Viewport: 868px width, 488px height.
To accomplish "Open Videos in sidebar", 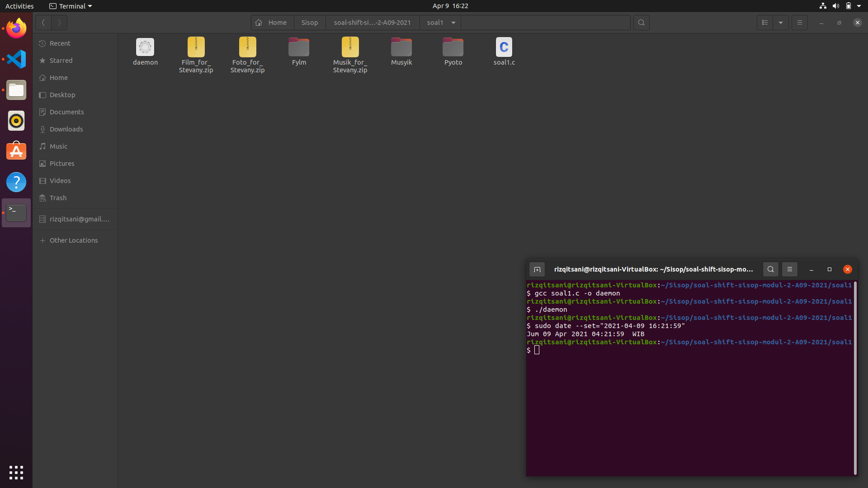I will pyautogui.click(x=75, y=181).
